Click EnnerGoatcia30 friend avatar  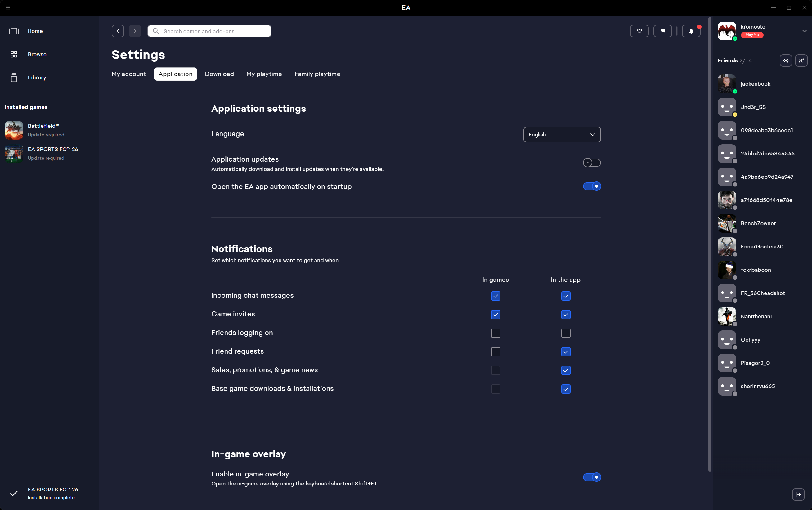[x=727, y=246]
